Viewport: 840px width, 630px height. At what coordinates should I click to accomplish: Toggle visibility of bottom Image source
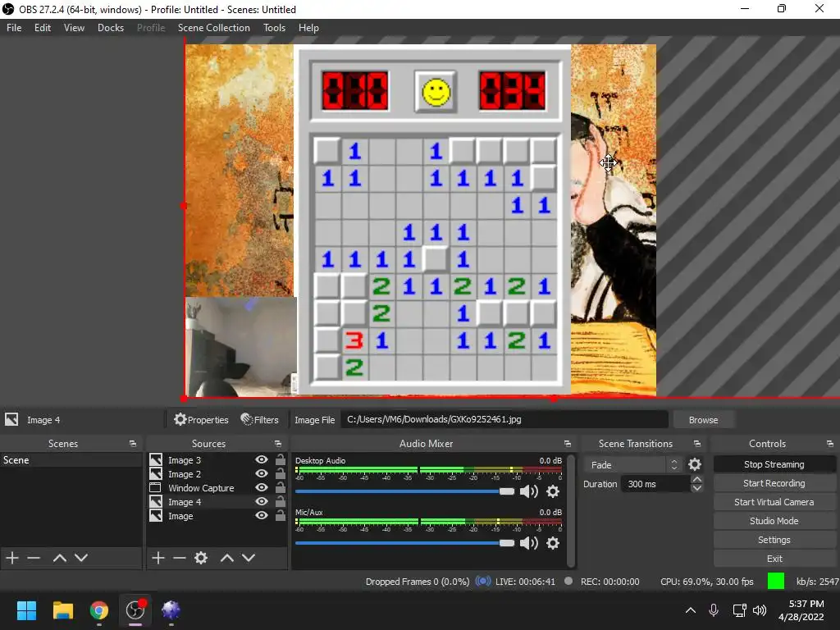[x=262, y=515]
